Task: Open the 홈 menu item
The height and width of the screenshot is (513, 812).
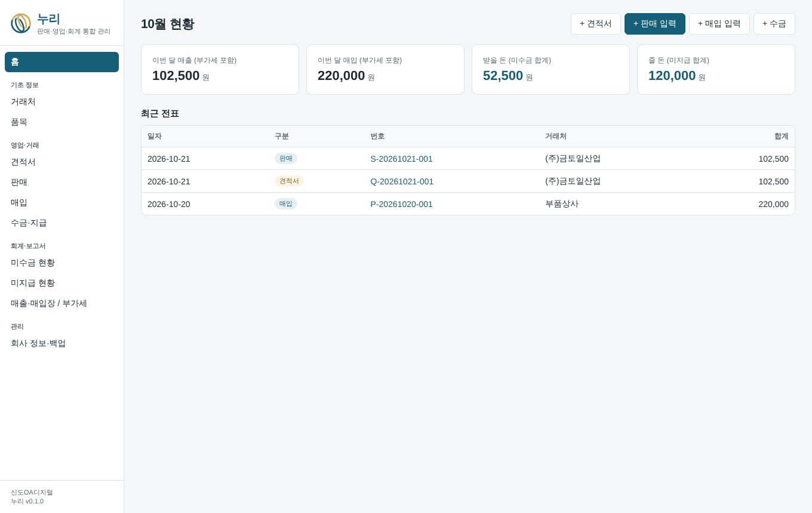Action: click(61, 62)
